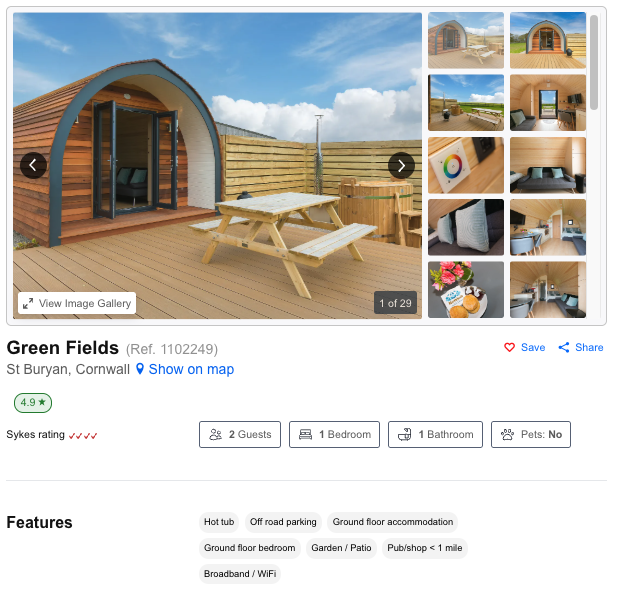Click the heart Save icon
This screenshot has width=617, height=594.
click(x=509, y=347)
